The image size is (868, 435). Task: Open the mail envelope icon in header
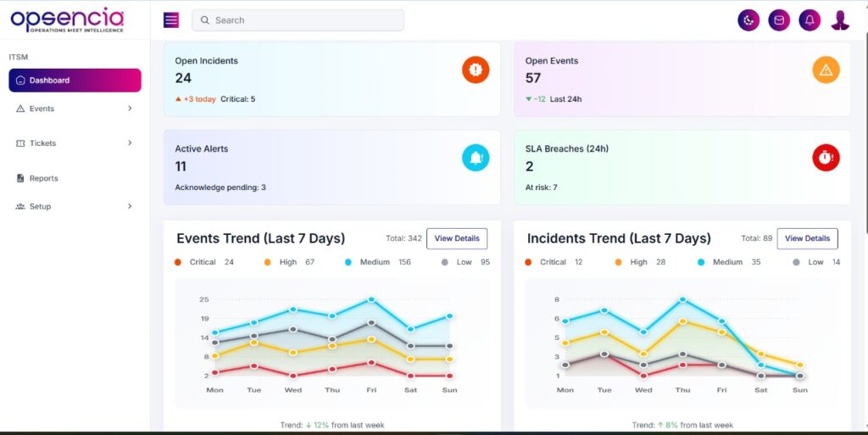coord(779,20)
